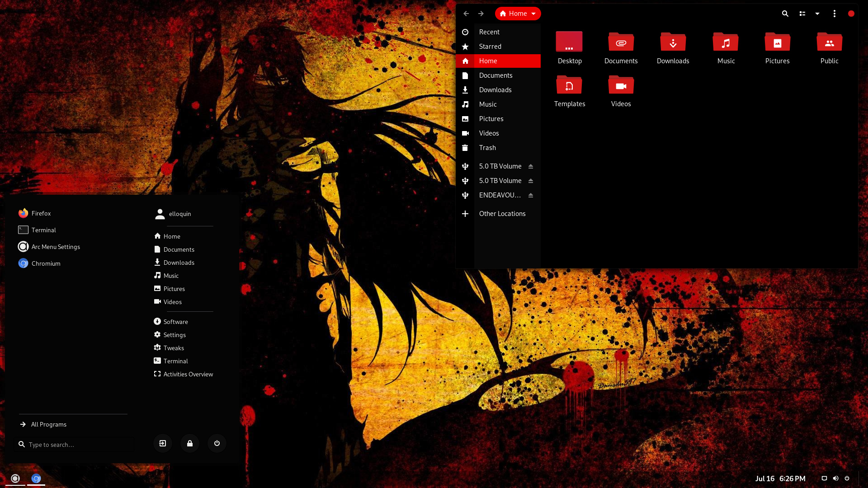Viewport: 868px width, 488px height.
Task: Go forward in file manager
Action: click(x=481, y=14)
